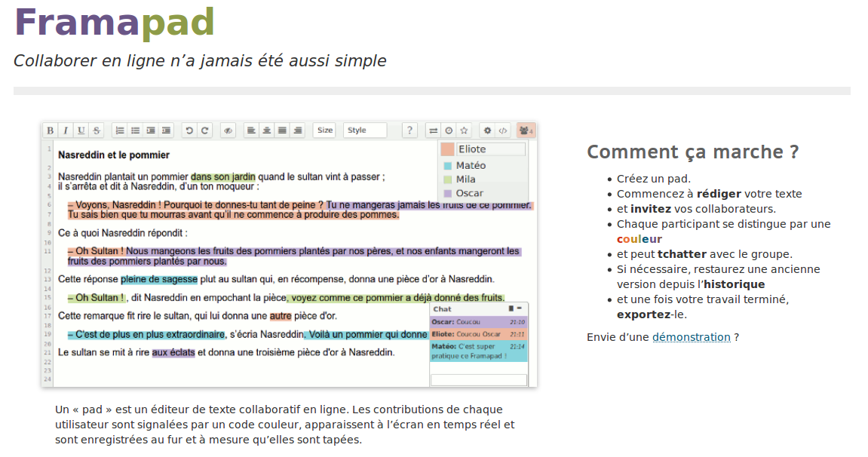Follow the démonstration link
This screenshot has height=457, width=868.
pyautogui.click(x=692, y=337)
